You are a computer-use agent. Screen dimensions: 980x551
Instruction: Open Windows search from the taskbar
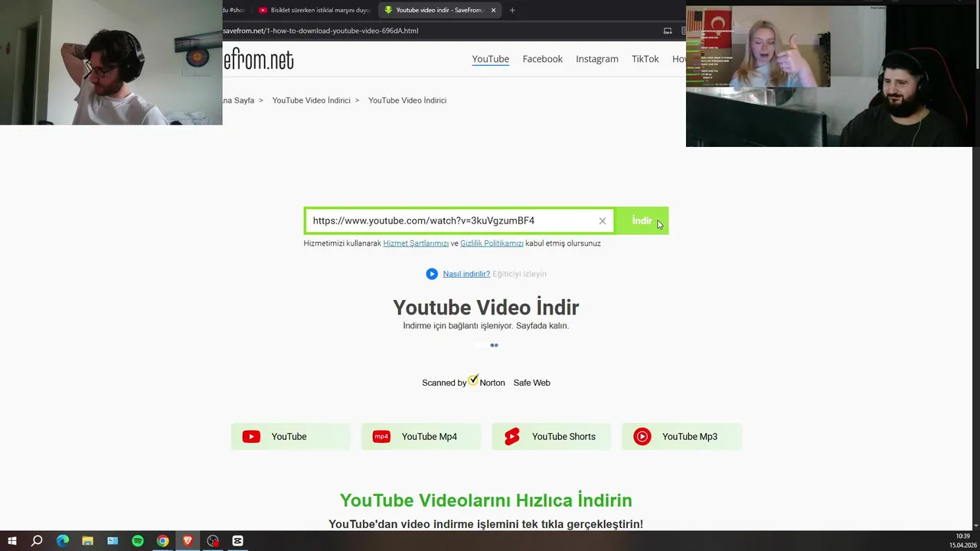click(37, 541)
